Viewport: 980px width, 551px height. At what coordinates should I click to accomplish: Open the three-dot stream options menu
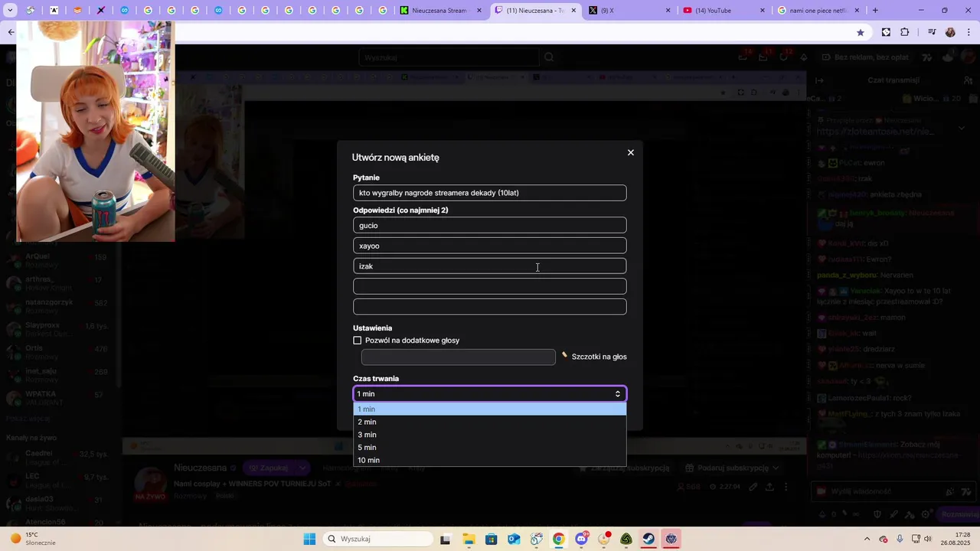click(786, 487)
